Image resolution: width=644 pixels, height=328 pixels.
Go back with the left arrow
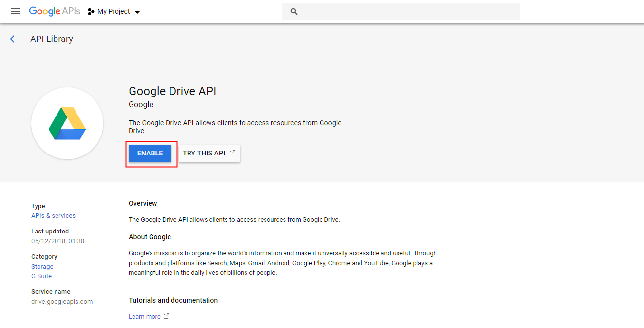14,39
